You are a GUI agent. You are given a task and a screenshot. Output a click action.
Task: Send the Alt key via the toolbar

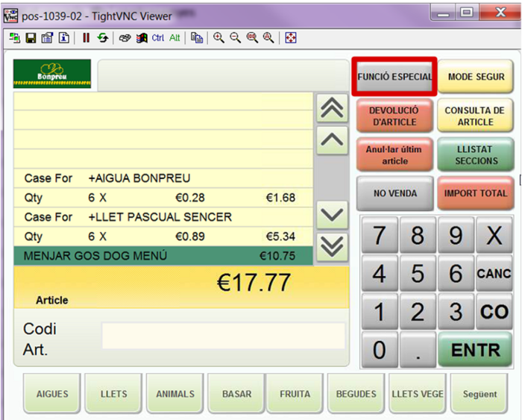pos(174,38)
